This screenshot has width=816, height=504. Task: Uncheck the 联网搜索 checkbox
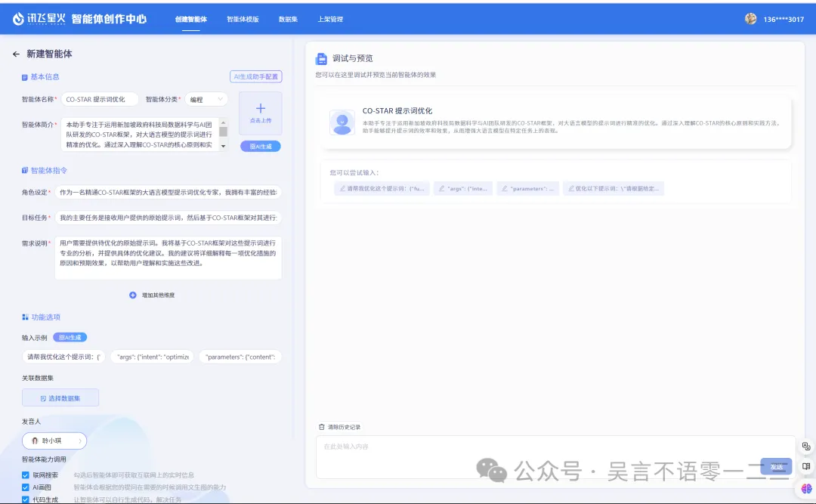coord(26,475)
